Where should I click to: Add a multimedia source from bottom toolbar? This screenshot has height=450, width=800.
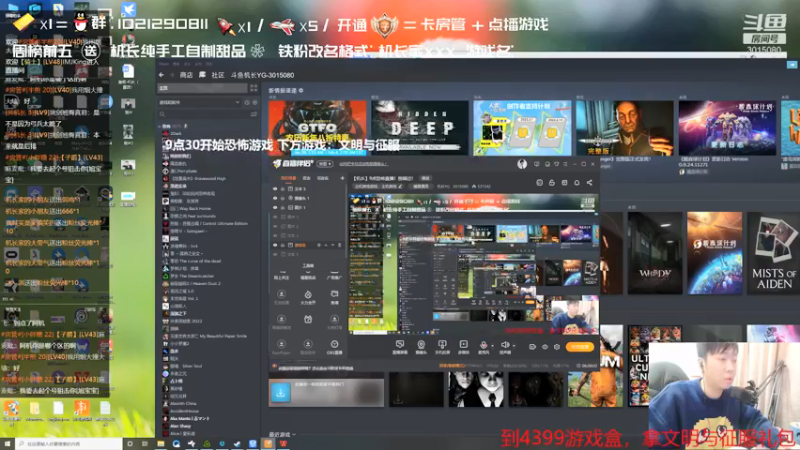(463, 346)
